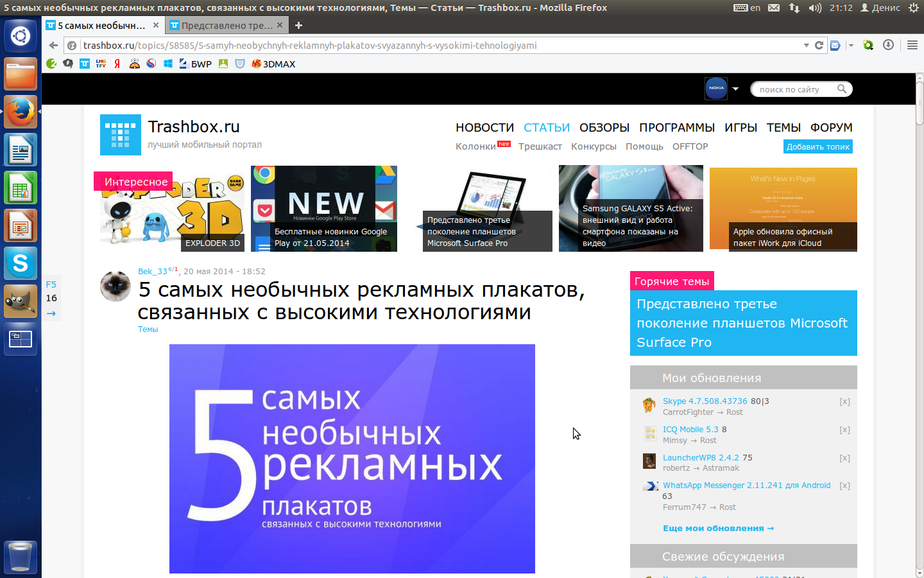This screenshot has width=924, height=578.
Task: Switch to the '5 самых необычн…' tab
Action: click(x=102, y=26)
